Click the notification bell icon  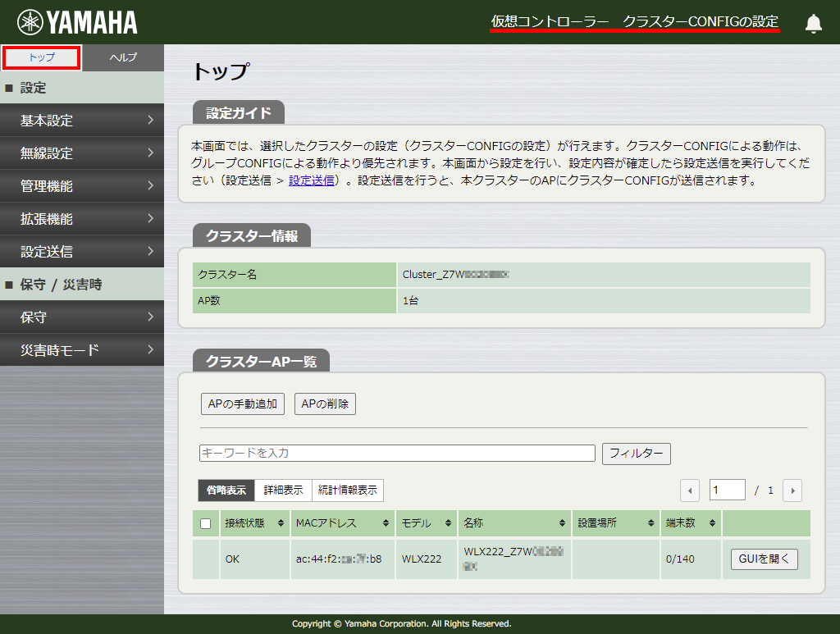click(x=813, y=23)
